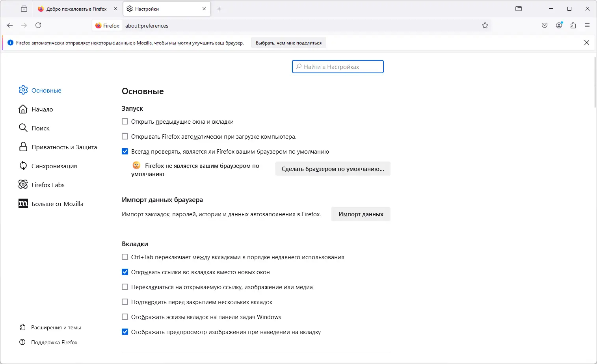Enable 'Открыть предыдущие окна и вкладки' checkbox
Screen dimensions: 597x364
pos(125,122)
